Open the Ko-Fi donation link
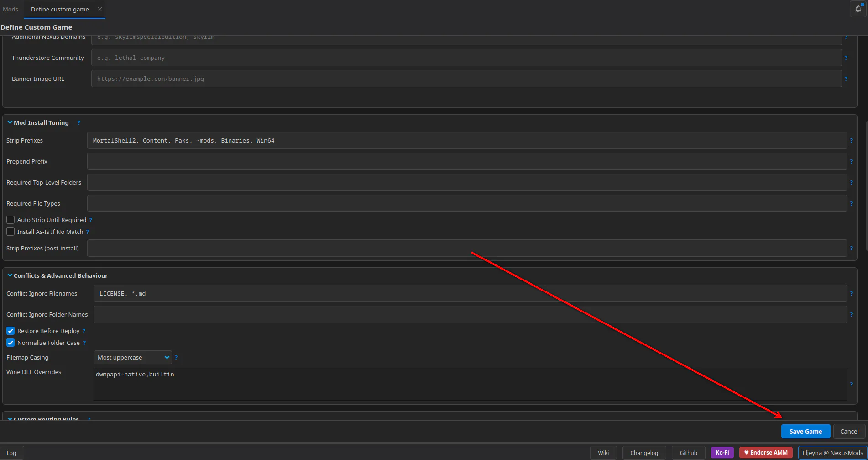 point(722,452)
